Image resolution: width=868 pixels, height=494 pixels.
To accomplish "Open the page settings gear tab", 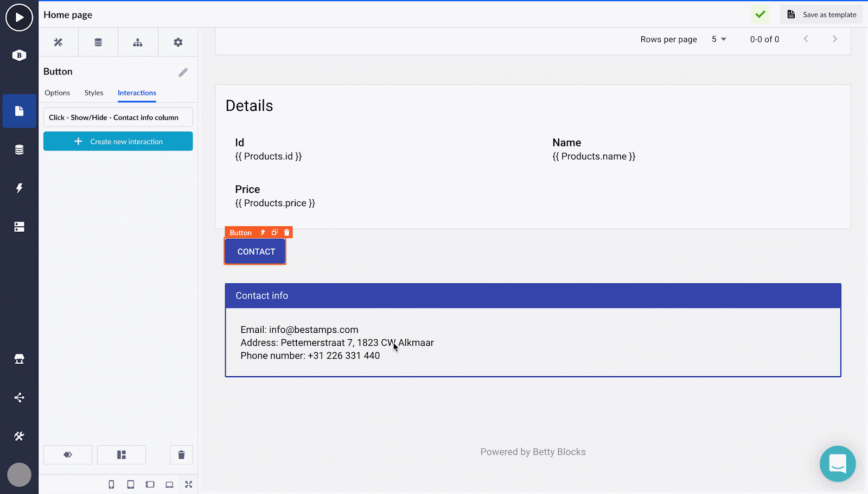I will tap(178, 42).
